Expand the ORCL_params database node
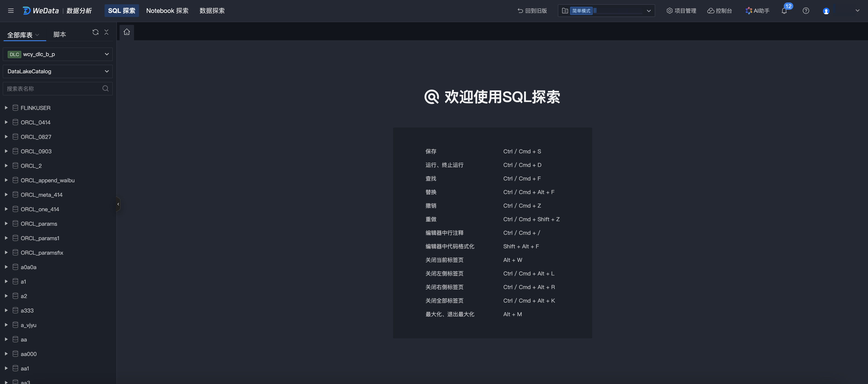 click(x=6, y=223)
